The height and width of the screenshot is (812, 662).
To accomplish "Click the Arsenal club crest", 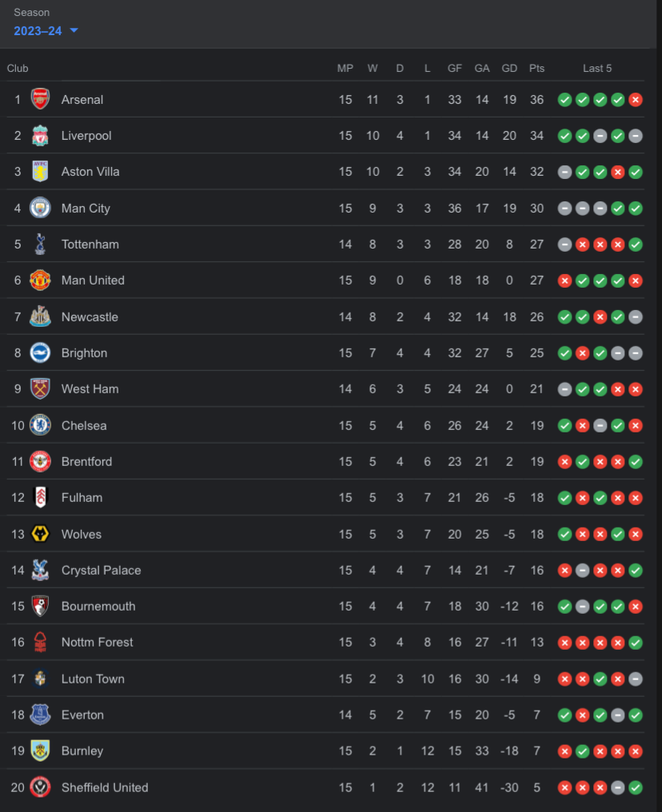I will coord(40,99).
